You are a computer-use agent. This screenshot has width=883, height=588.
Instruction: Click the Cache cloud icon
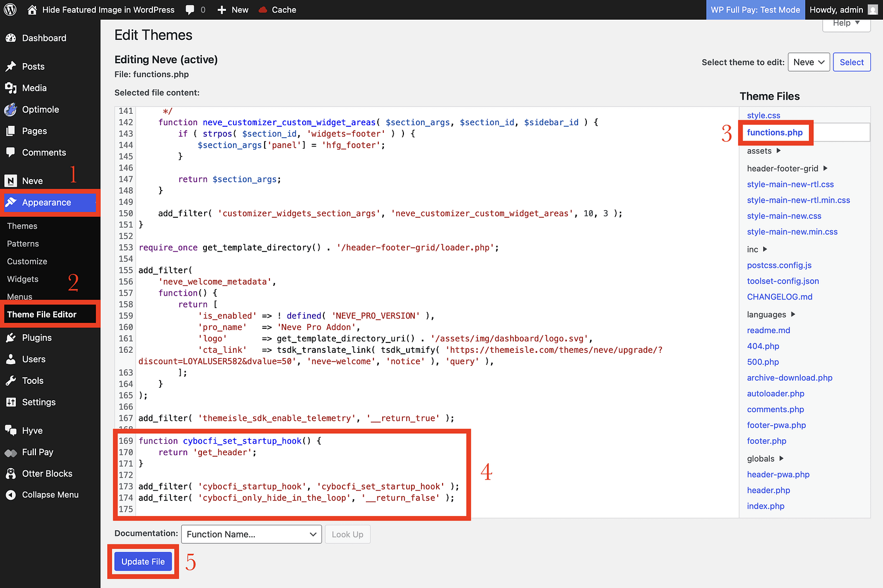[263, 10]
